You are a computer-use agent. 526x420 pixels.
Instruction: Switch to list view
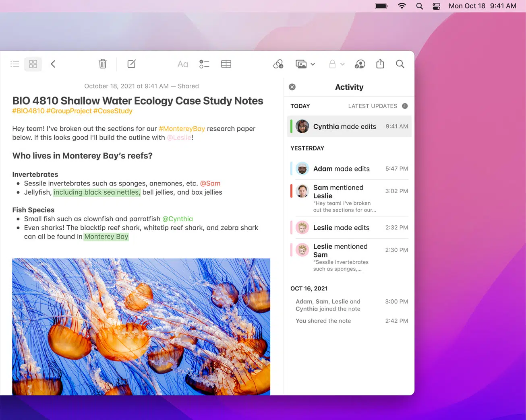(15, 64)
